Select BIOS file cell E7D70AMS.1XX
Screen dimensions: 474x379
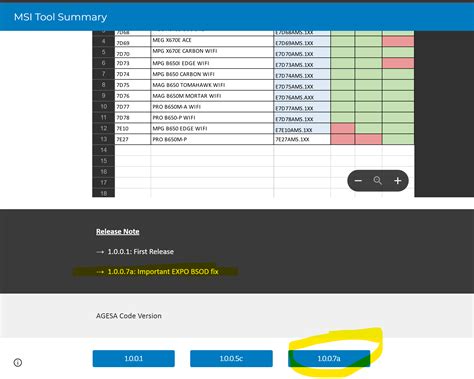(302, 52)
